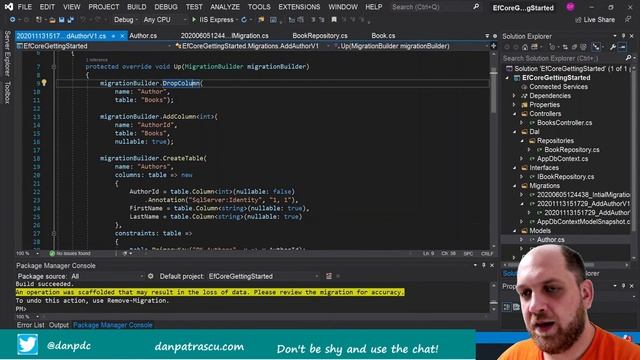Open the EfCoreGettingStarted project navigation dropdown
Image resolution: width=640 pixels, height=360 pixels.
coord(94,46)
